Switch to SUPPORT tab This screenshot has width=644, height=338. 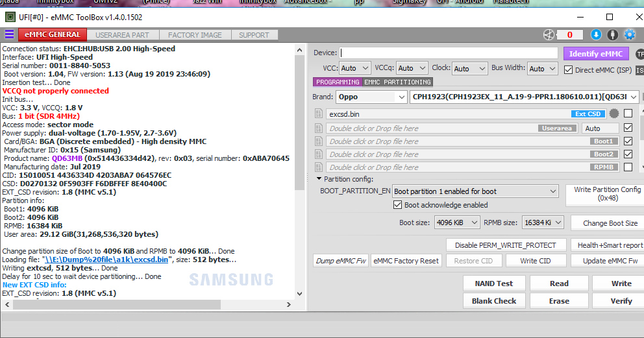coord(254,35)
